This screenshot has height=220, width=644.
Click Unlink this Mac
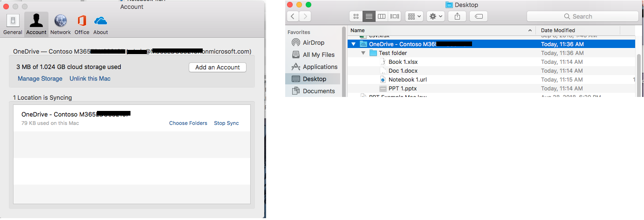click(x=90, y=78)
